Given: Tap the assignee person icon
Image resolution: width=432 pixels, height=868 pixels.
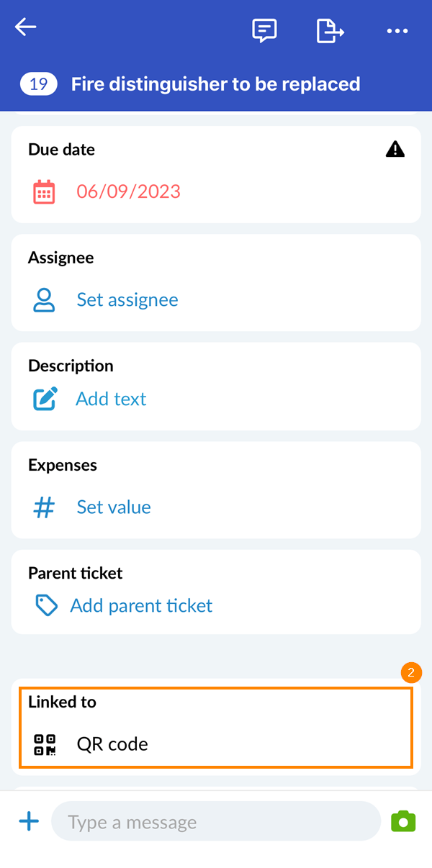Looking at the screenshot, I should [44, 300].
